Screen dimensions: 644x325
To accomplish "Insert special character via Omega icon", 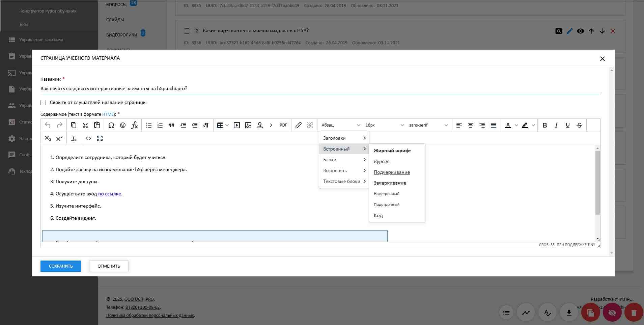I will click(111, 125).
